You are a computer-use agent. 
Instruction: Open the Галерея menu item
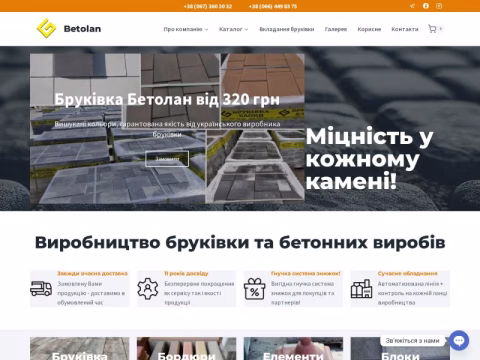[x=336, y=29]
